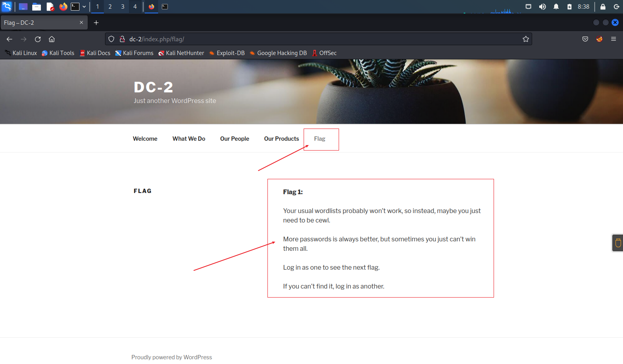623x364 pixels.
Task: Open the Kali Linux bookmark
Action: click(x=21, y=53)
